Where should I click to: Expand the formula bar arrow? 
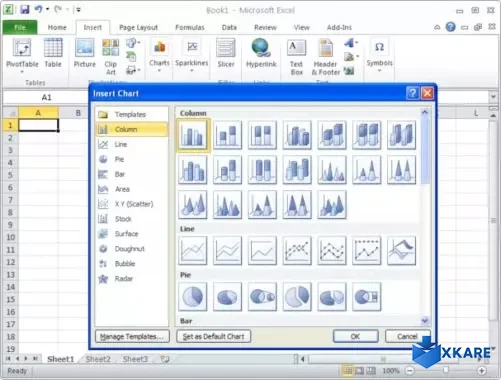coord(493,97)
